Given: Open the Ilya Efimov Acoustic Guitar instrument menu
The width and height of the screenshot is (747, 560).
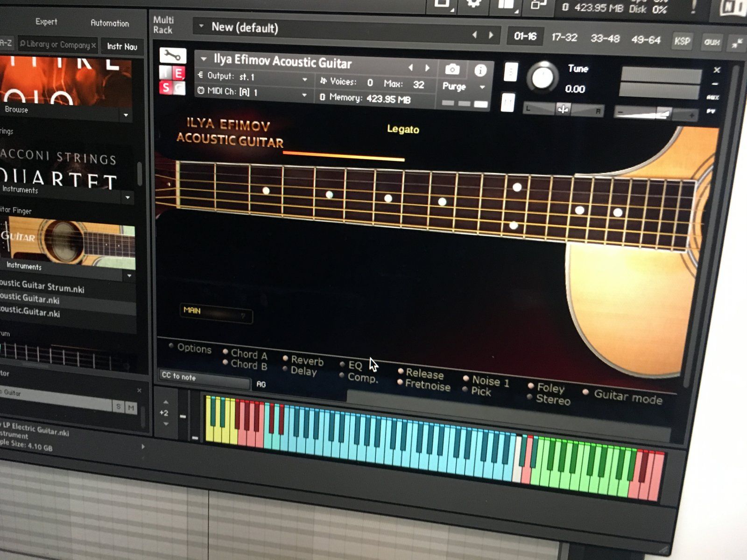Looking at the screenshot, I should click(x=204, y=59).
